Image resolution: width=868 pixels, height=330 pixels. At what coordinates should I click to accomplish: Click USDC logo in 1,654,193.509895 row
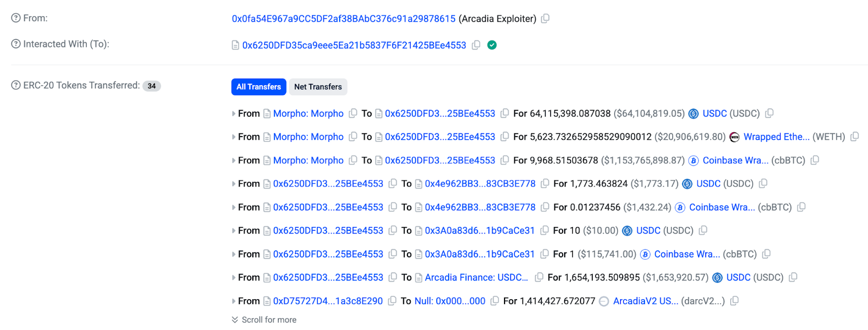click(x=717, y=277)
